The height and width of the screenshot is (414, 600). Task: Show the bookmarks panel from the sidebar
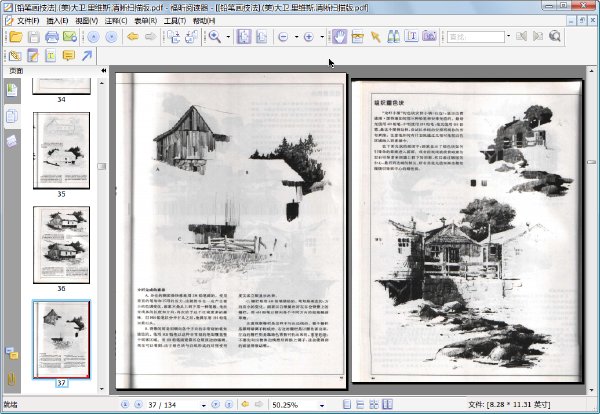pyautogui.click(x=12, y=90)
